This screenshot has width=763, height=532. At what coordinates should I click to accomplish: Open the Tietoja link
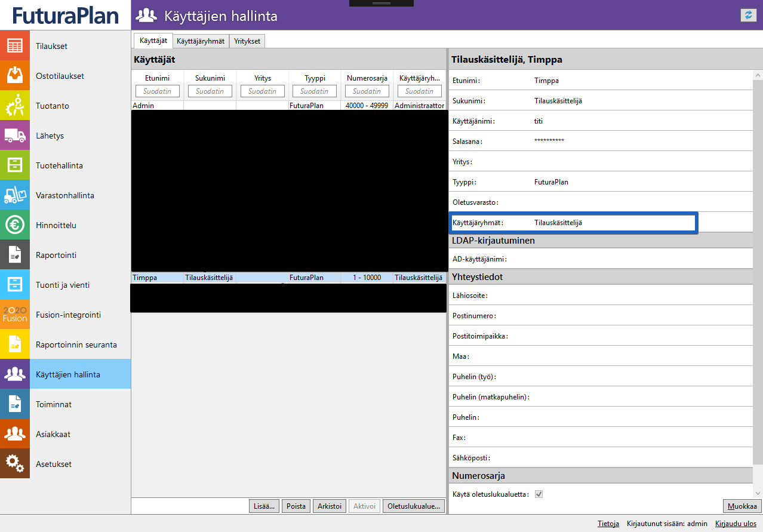pos(608,524)
